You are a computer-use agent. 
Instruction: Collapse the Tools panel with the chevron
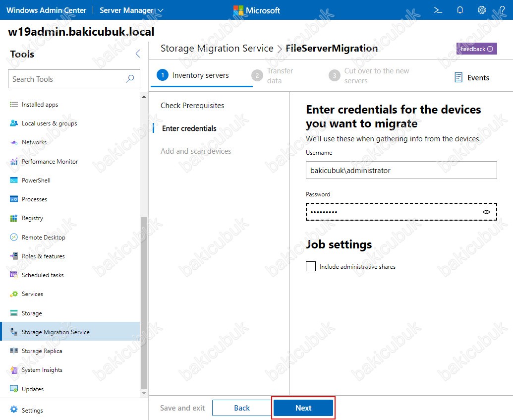tap(138, 54)
